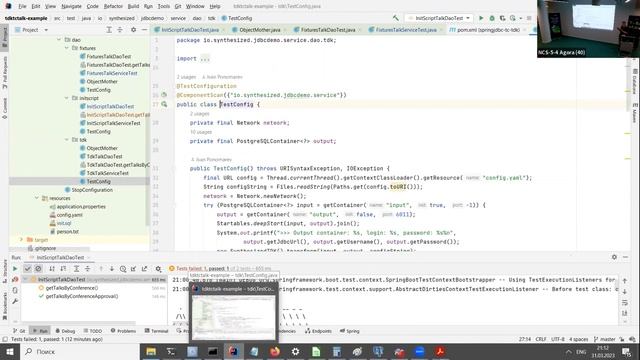
Task: Click Rerun Failed Tests icon in Run sidebar
Action: [15, 280]
